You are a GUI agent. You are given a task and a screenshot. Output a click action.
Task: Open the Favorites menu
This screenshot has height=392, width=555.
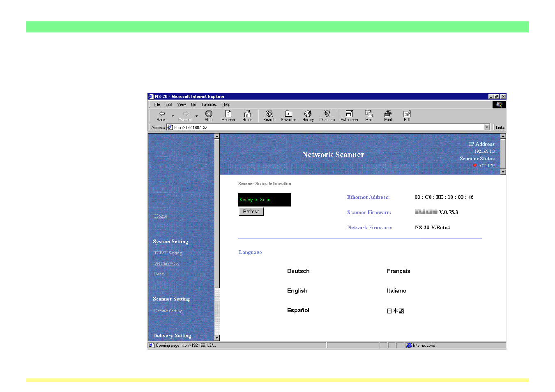[209, 105]
